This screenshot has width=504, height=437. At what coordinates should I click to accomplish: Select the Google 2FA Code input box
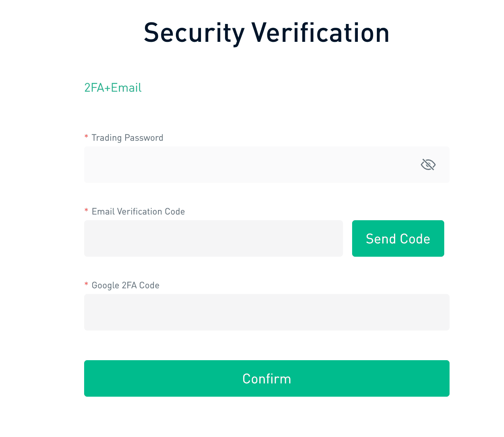[x=266, y=312]
